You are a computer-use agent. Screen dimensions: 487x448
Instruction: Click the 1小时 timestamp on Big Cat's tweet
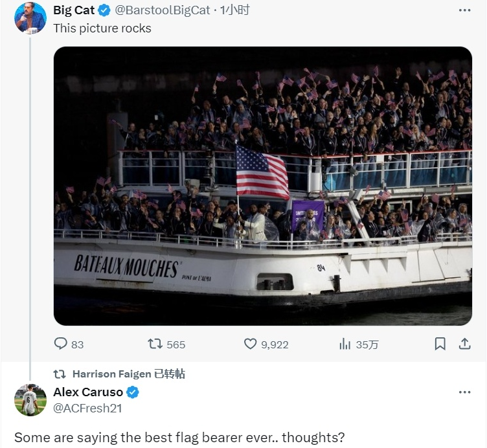click(x=235, y=10)
